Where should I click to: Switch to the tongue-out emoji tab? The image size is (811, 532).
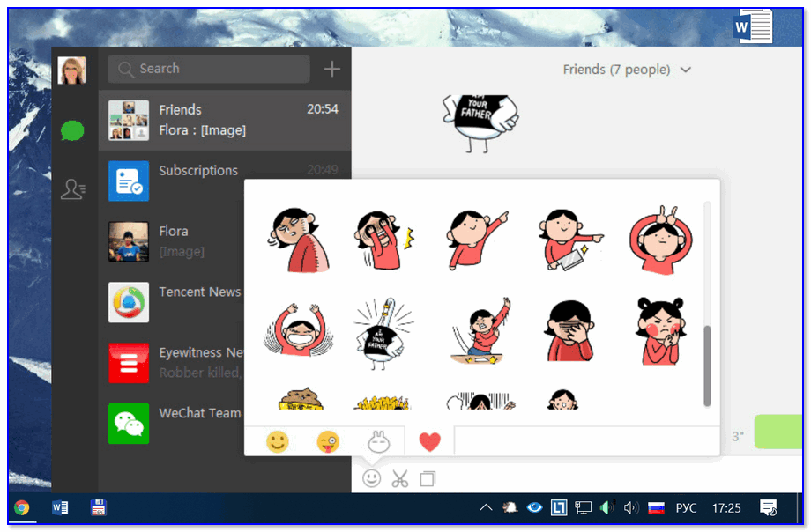point(328,441)
